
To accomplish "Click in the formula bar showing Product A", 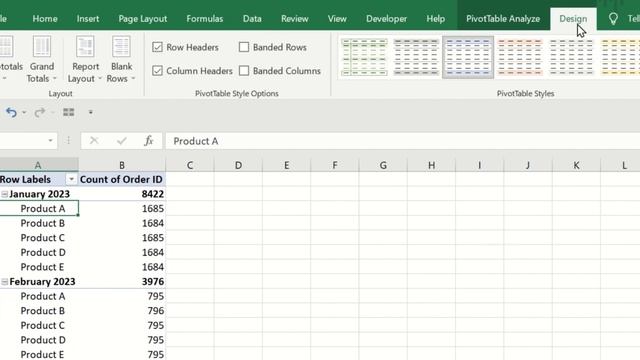I will pos(402,141).
